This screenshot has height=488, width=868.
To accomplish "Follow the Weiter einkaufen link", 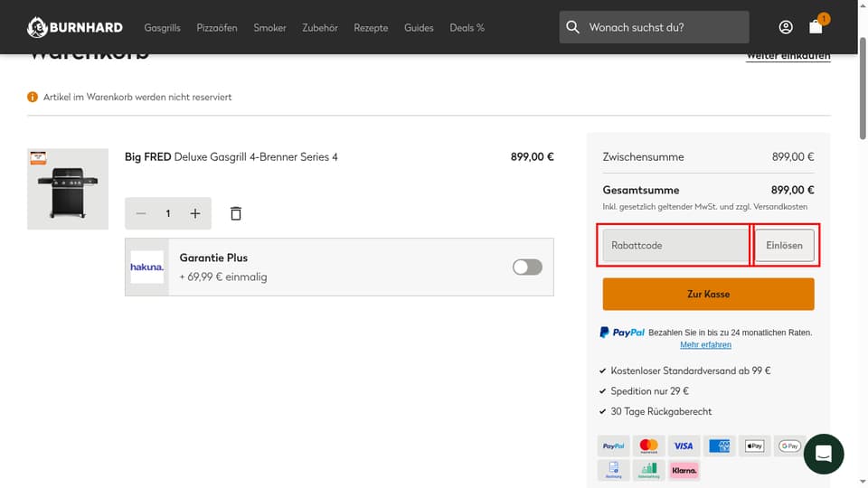I will pos(788,56).
